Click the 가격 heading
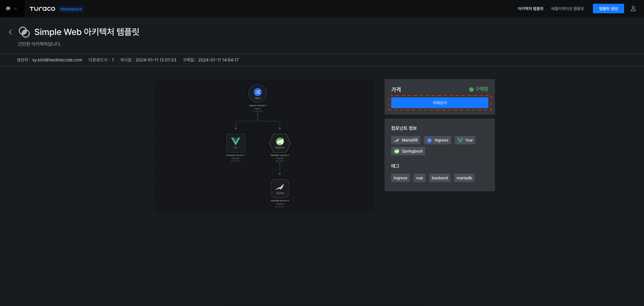 396,89
